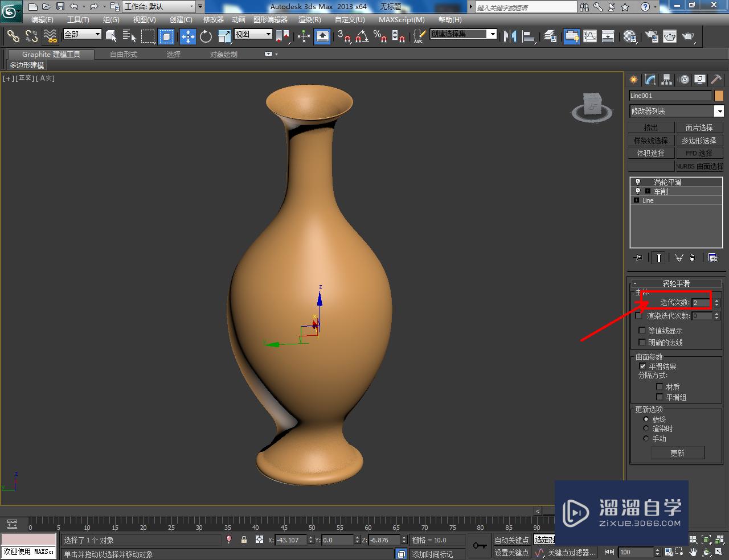The width and height of the screenshot is (729, 560).
Task: Click the Pin Stack icon
Action: [x=638, y=258]
